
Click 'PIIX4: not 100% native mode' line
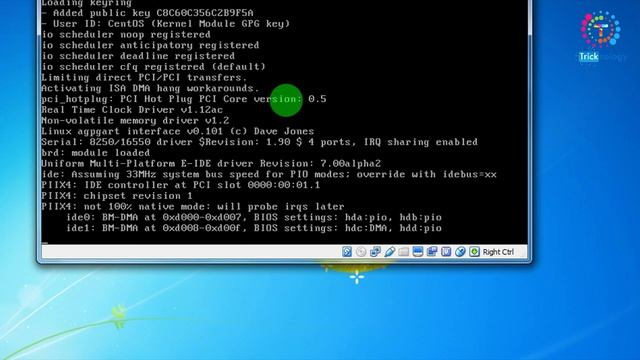[x=193, y=207]
